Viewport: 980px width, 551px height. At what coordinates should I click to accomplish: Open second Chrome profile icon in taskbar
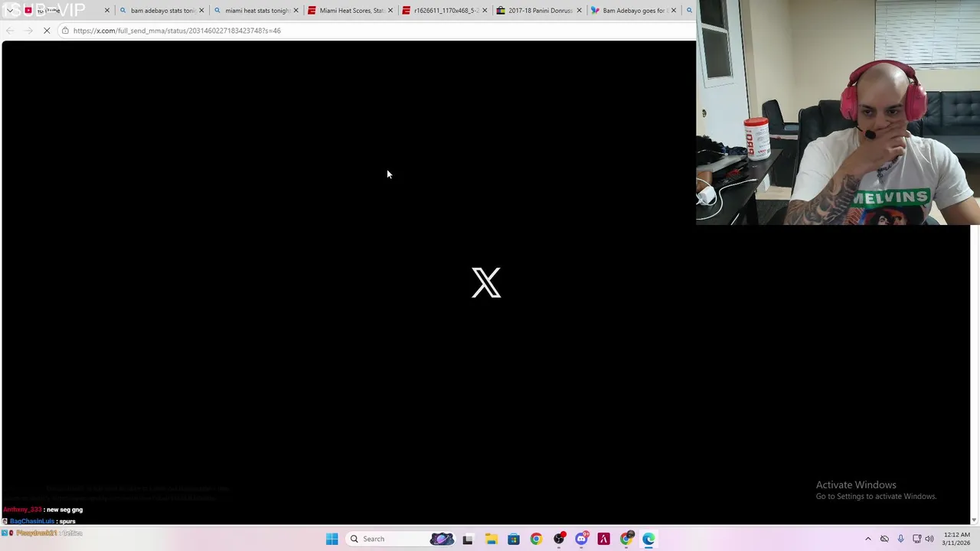[x=626, y=539]
